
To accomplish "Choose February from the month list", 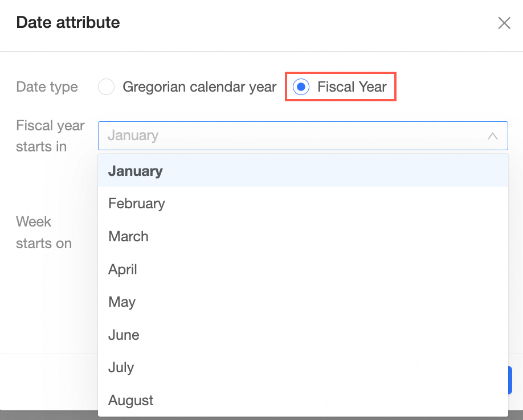I will coord(137,204).
